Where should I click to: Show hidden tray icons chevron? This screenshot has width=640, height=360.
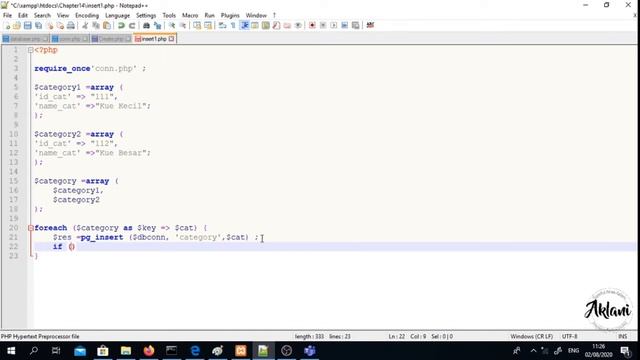[533, 351]
